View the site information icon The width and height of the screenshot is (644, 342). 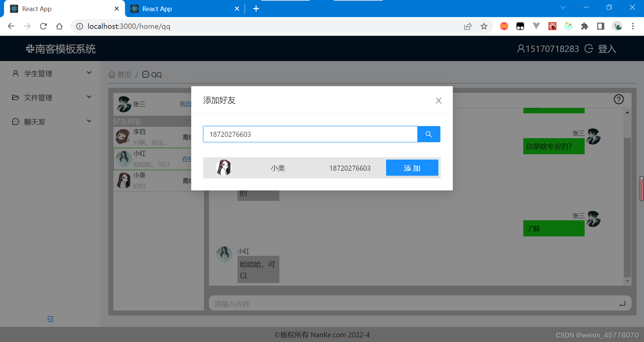pyautogui.click(x=79, y=26)
